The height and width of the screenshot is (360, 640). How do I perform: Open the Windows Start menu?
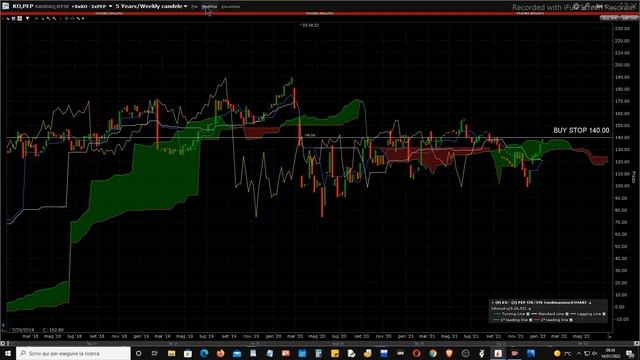point(8,353)
